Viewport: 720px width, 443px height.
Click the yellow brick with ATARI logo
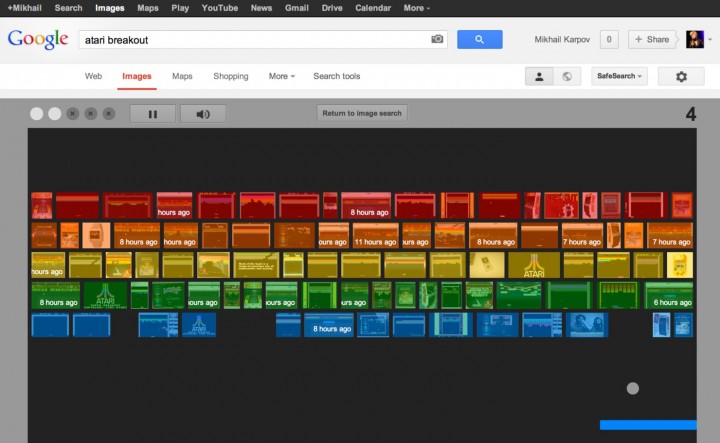tap(534, 265)
